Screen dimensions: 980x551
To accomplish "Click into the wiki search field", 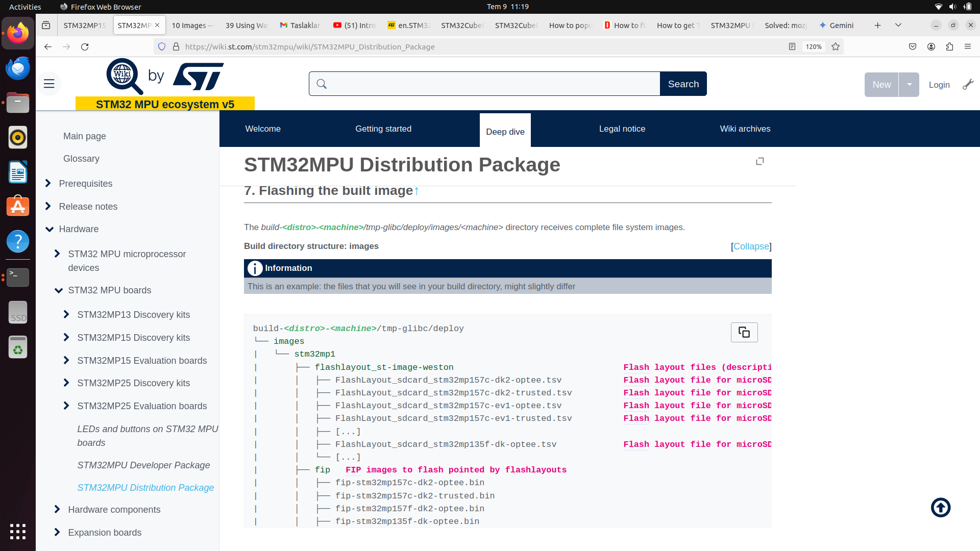I will (x=490, y=84).
